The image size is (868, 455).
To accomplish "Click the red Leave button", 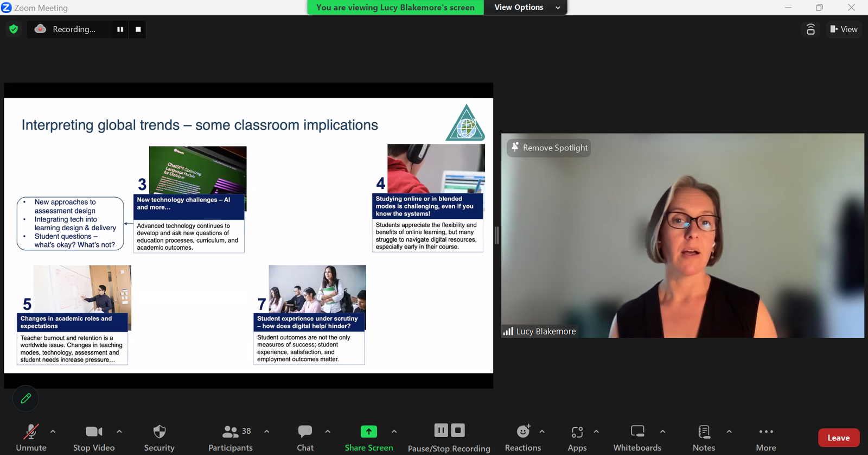I will pyautogui.click(x=838, y=438).
